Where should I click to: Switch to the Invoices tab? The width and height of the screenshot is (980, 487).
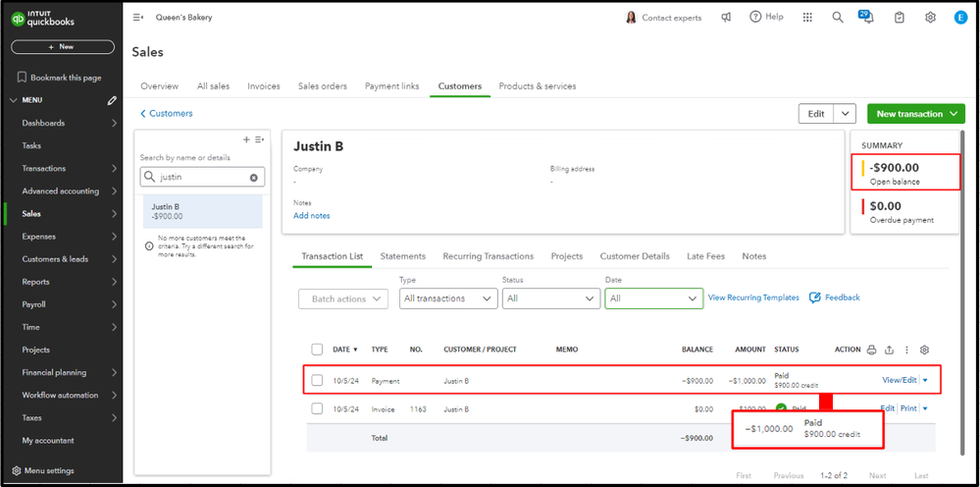pyautogui.click(x=264, y=86)
